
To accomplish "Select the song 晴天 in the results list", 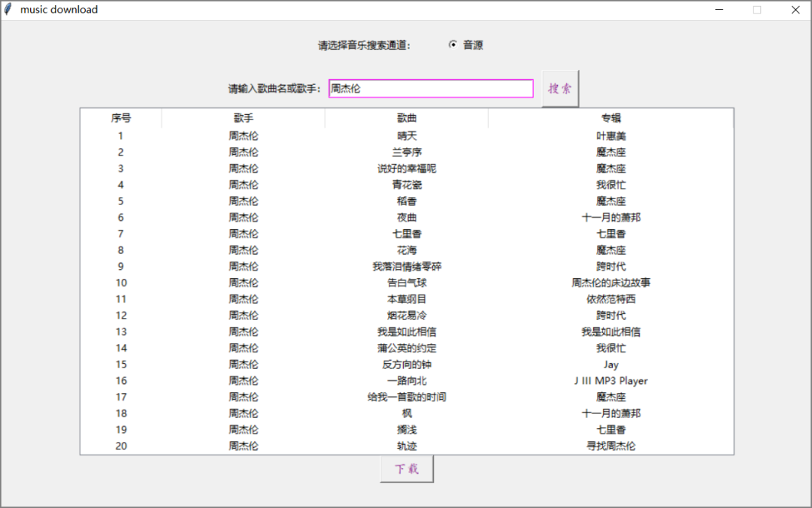I will pyautogui.click(x=406, y=135).
